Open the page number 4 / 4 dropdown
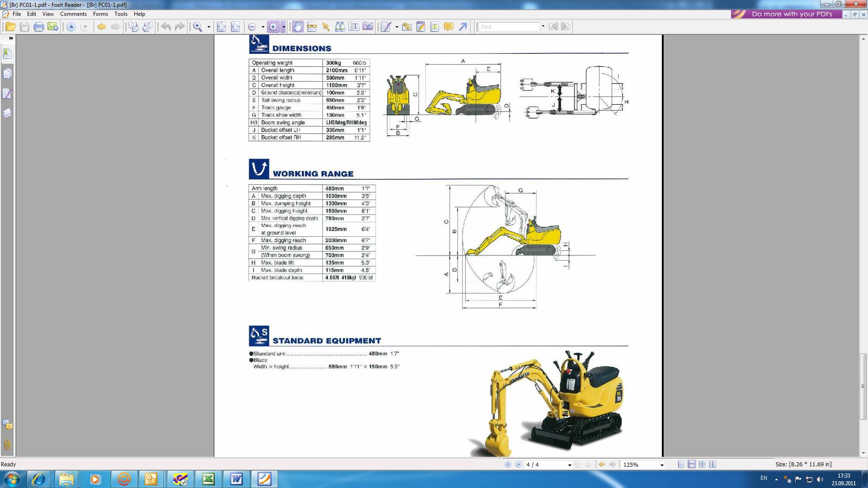The width and height of the screenshot is (868, 488). [x=570, y=465]
